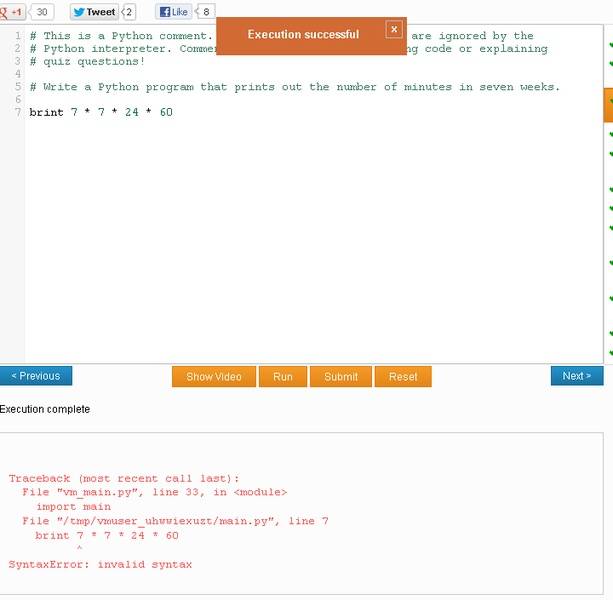Viewport: 613px width, 600px height.
Task: Click the Tweet button
Action: pos(94,12)
